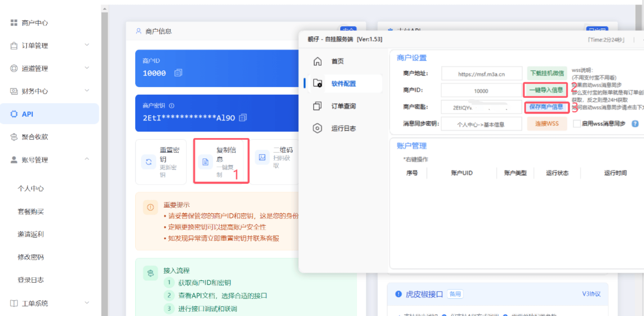
Task: Expand the 通道管理 chevron
Action: [87, 68]
